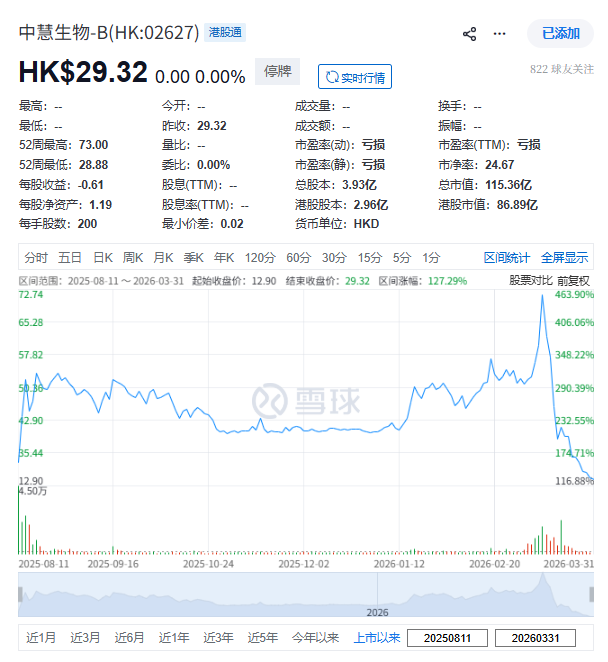Click the 港股市值 value 86.89亿
Screen dimensions: 608x662
pos(517,205)
